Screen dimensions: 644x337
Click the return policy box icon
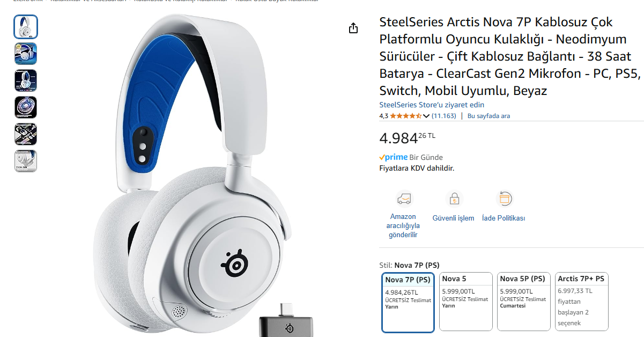(504, 199)
